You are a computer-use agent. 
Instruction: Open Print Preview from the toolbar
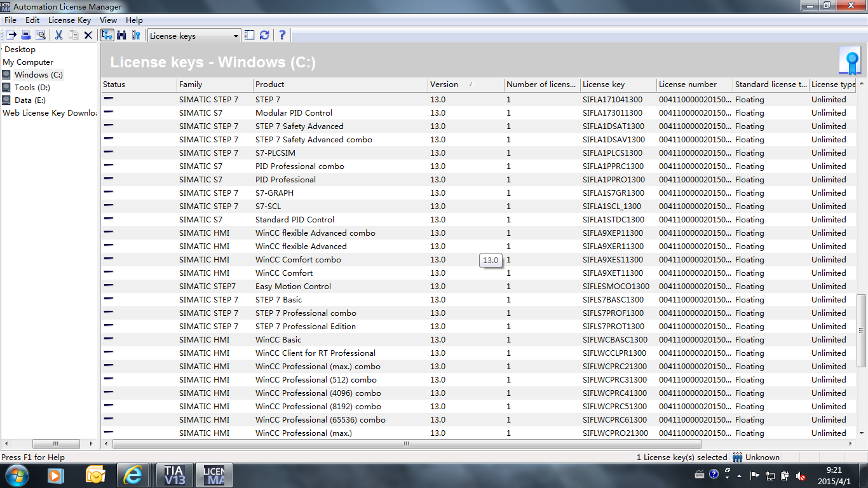(x=41, y=36)
